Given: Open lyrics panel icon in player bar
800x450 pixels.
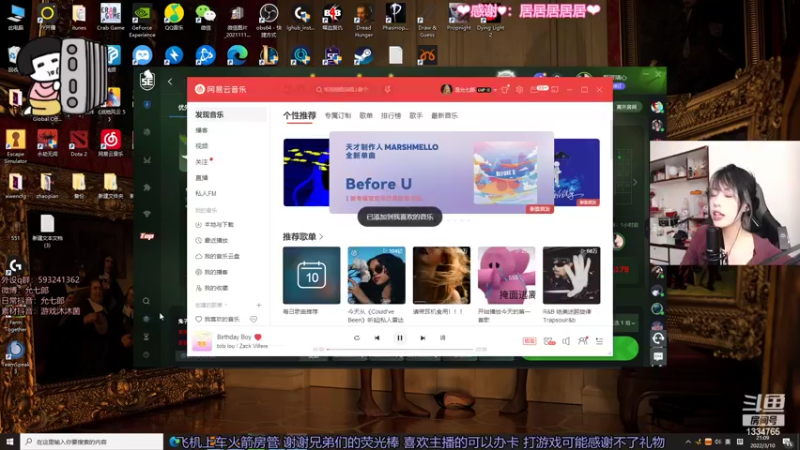Looking at the screenshot, I should tap(442, 338).
